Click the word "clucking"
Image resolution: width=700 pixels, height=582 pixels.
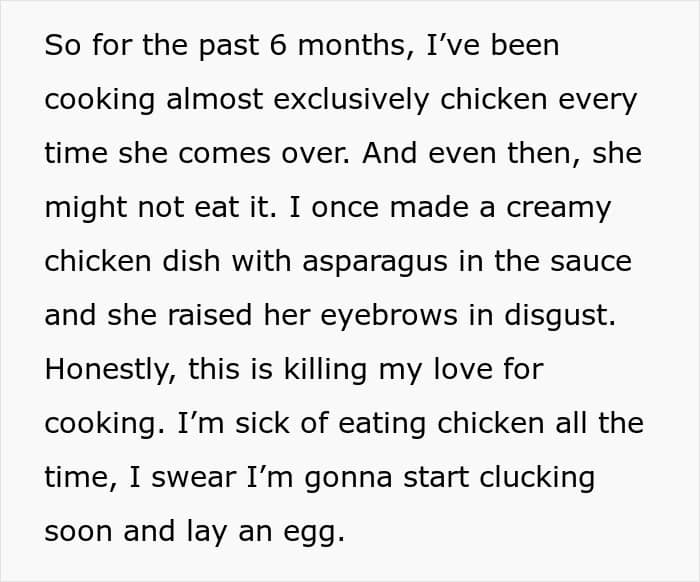click(x=537, y=478)
